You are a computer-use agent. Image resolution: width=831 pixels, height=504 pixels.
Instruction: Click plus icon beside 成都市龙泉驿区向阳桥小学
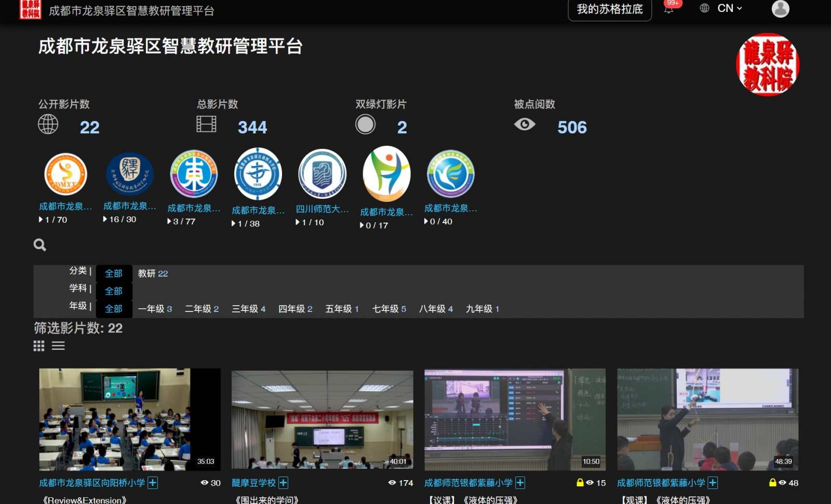click(153, 483)
